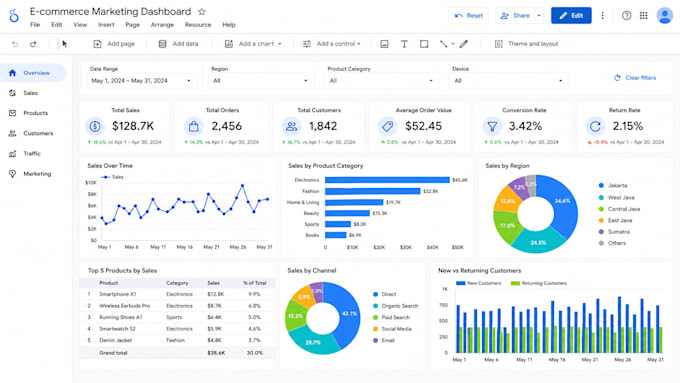This screenshot has width=680, height=383.
Task: Open the Insert menu
Action: 106,25
